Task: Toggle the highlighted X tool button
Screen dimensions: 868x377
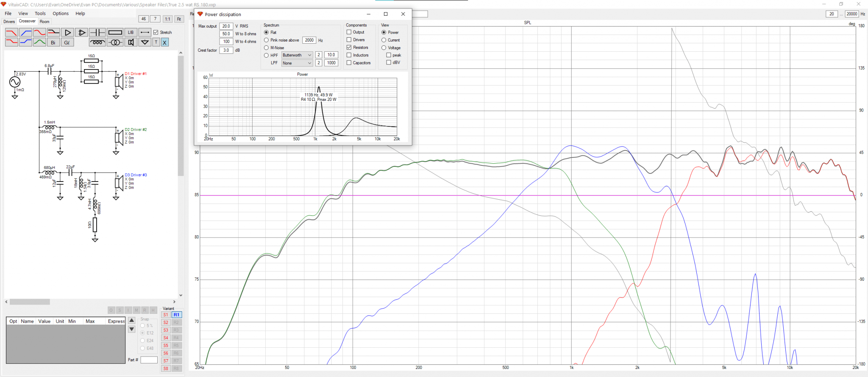Action: coord(165,42)
